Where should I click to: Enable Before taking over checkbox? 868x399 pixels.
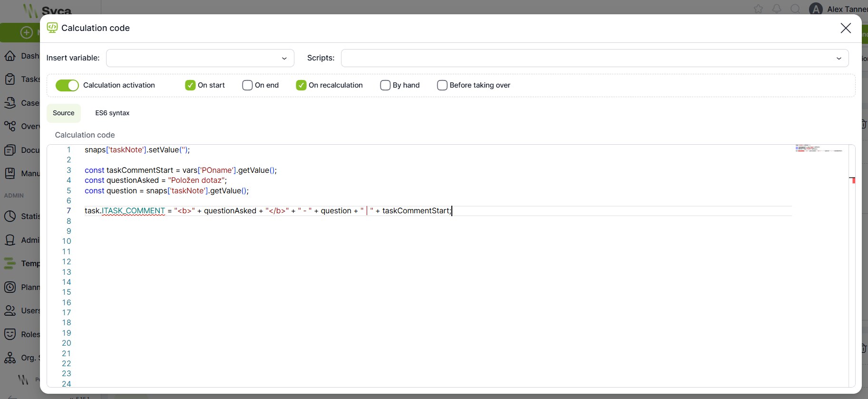(442, 85)
